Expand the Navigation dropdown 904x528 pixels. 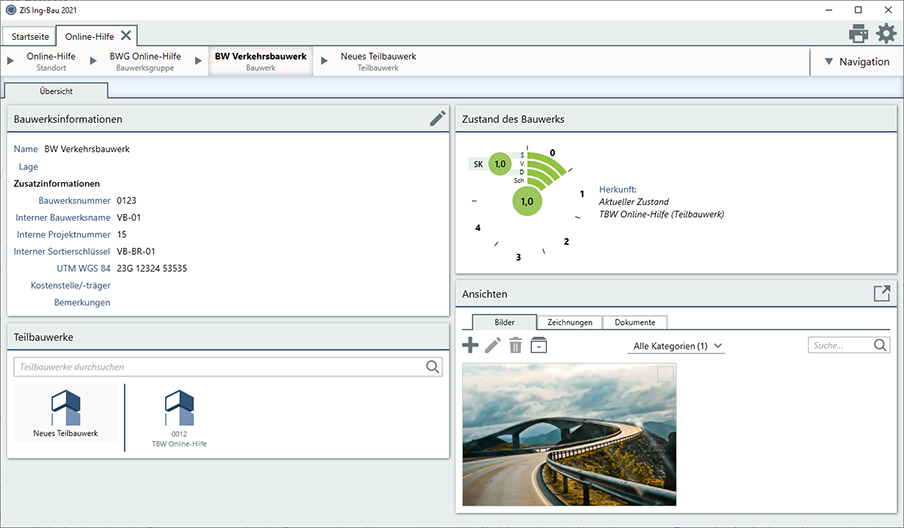pos(855,62)
